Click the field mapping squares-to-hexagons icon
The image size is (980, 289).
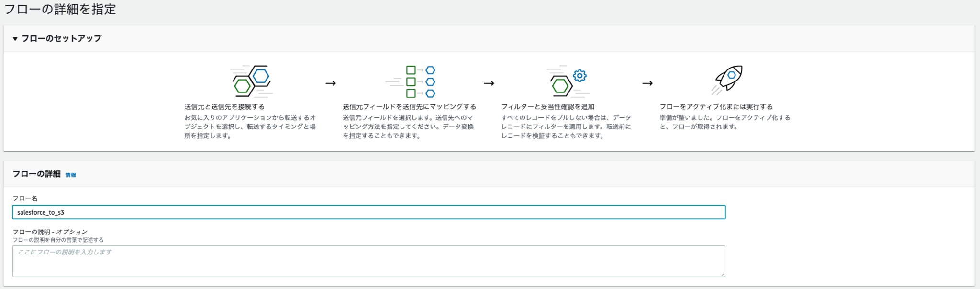tap(411, 81)
